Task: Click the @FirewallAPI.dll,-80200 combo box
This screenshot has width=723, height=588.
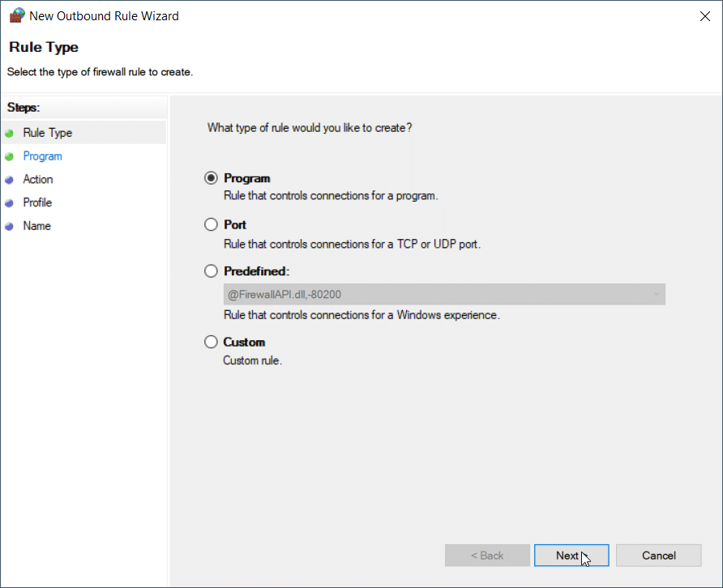Action: click(438, 295)
